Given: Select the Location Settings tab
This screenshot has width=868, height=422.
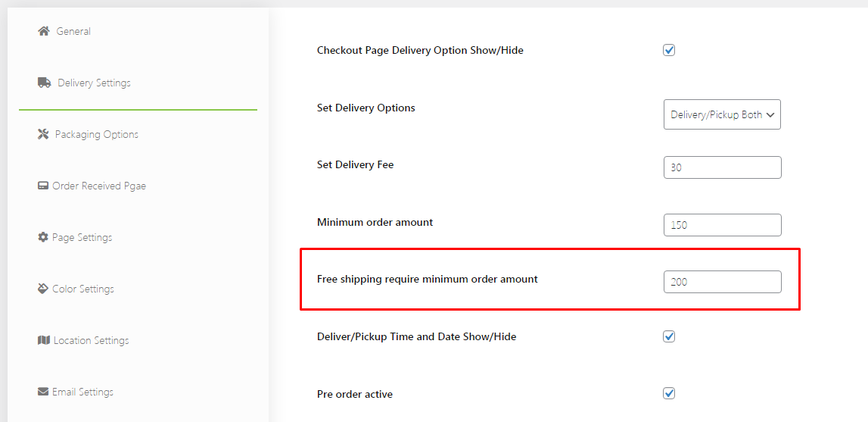Looking at the screenshot, I should point(91,340).
